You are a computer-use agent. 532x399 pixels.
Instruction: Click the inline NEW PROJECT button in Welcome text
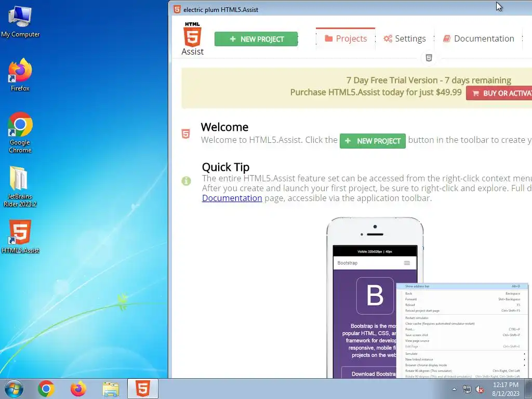373,141
